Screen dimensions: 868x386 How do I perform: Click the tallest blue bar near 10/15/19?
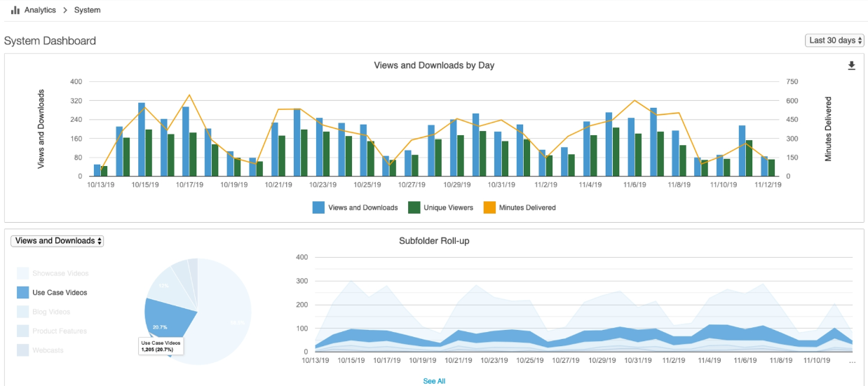[x=142, y=139]
